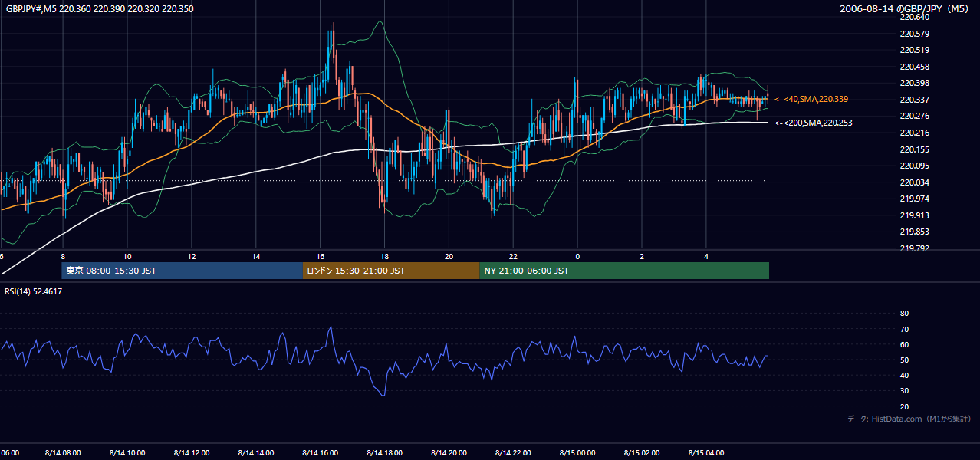980x460 pixels.
Task: Click price axis value 220.458
Action: (914, 67)
